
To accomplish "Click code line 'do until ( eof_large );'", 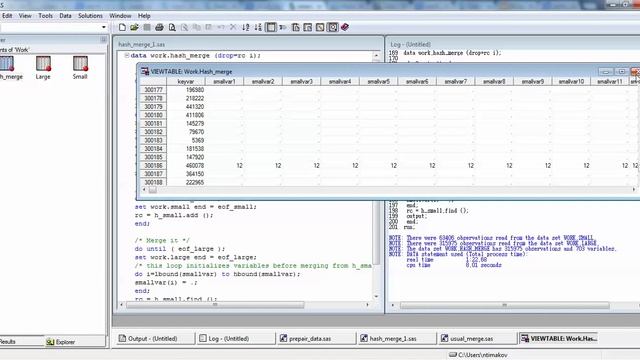I will point(180,249).
